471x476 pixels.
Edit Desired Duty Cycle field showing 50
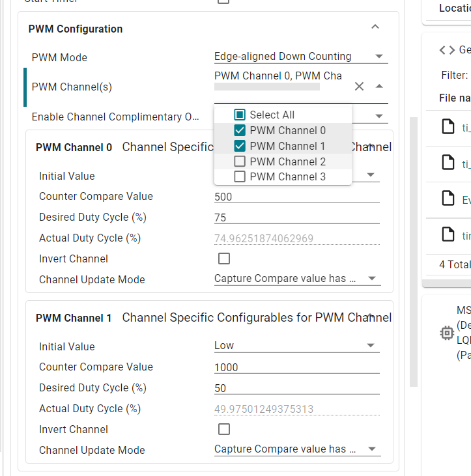click(x=296, y=388)
